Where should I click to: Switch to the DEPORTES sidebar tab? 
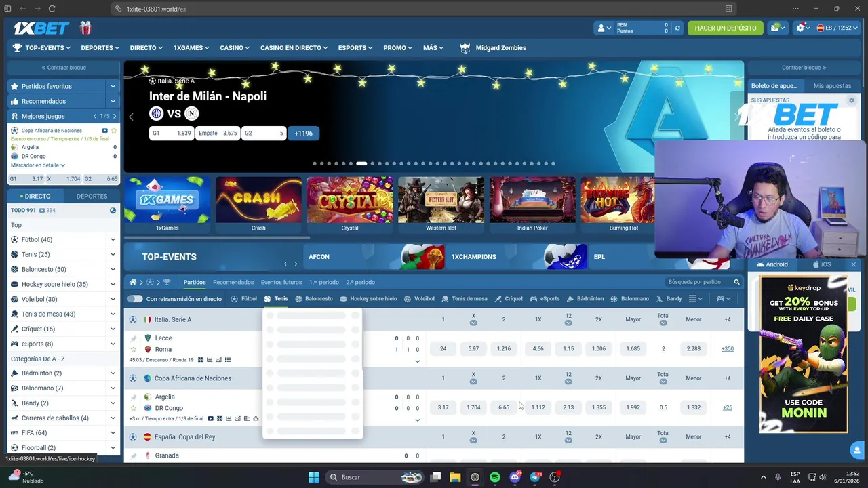pyautogui.click(x=92, y=196)
